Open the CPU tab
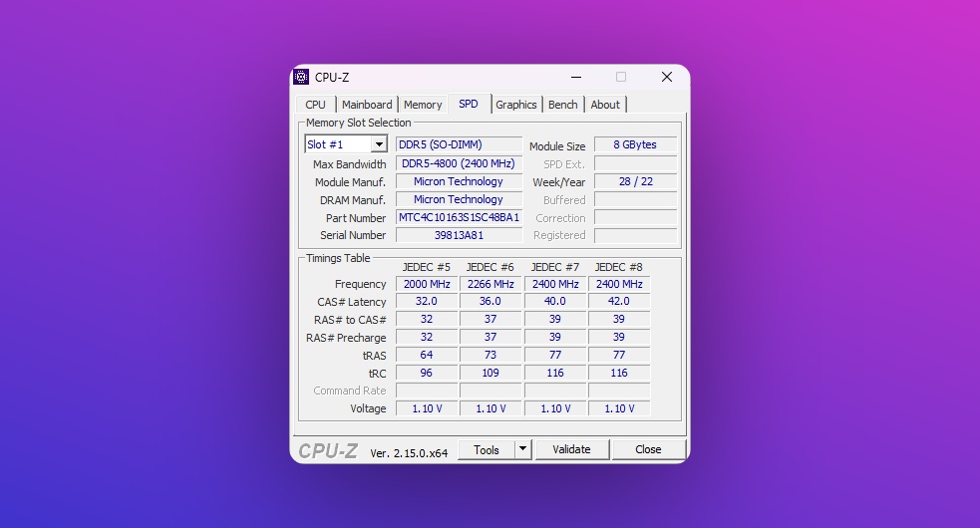Screen dimensions: 980x528 pos(316,105)
